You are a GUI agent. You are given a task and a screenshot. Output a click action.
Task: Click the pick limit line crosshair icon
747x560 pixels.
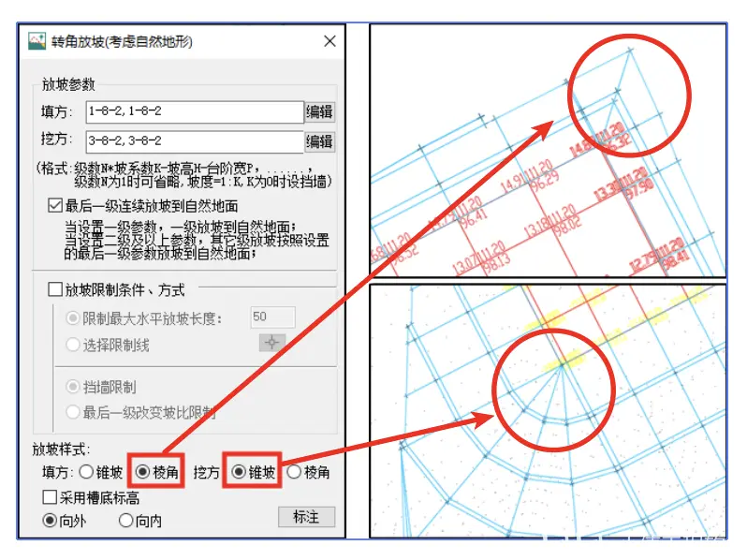[x=272, y=343]
